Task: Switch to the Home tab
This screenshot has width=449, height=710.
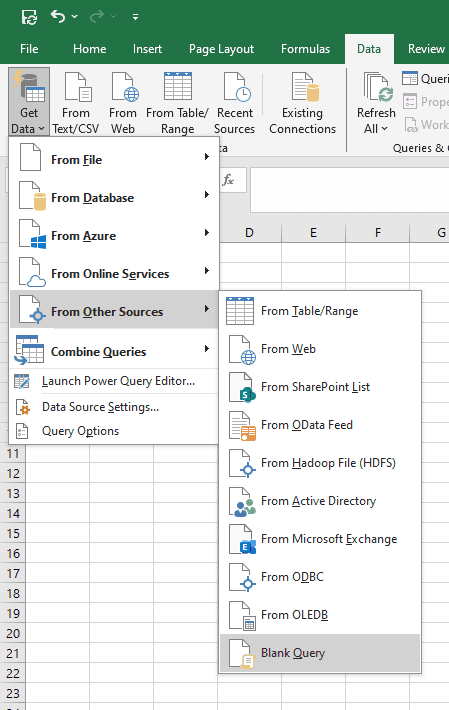Action: (90, 49)
